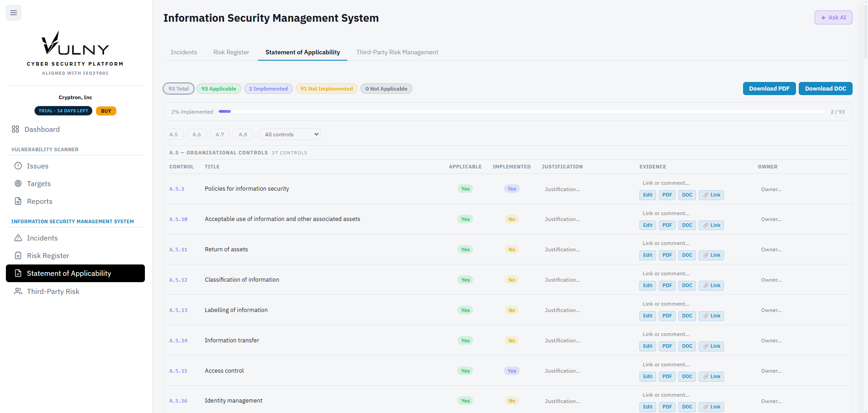The width and height of the screenshot is (868, 413).
Task: Filter by 2 Implemented chip
Action: pyautogui.click(x=269, y=89)
